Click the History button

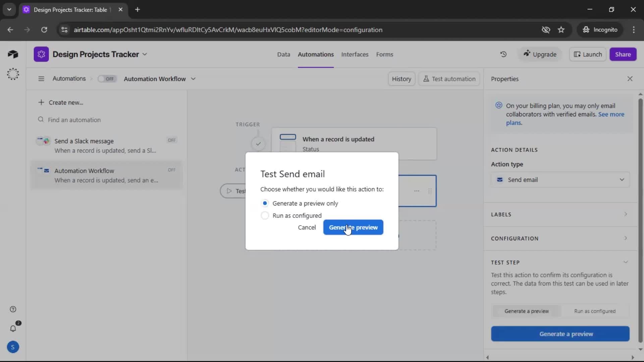pyautogui.click(x=401, y=79)
